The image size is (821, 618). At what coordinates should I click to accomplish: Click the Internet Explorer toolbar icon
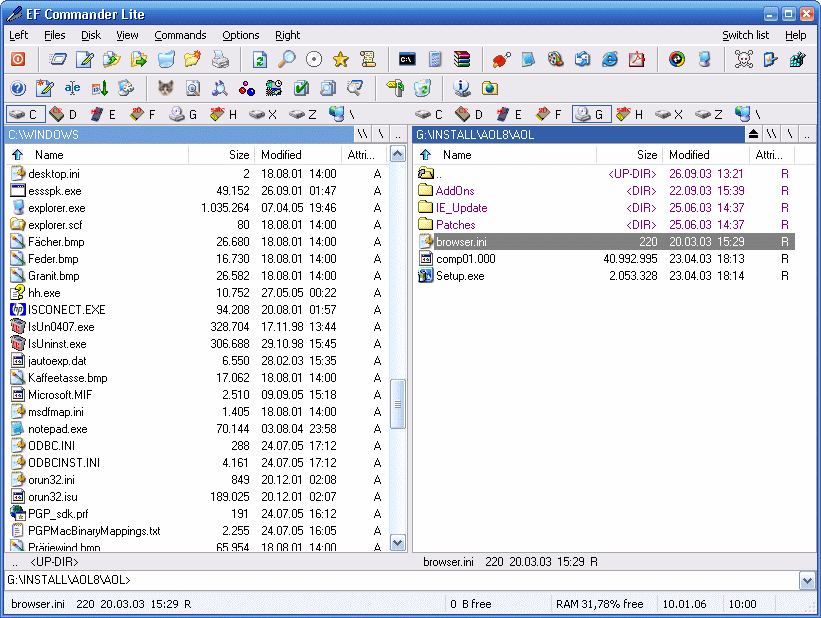point(610,59)
